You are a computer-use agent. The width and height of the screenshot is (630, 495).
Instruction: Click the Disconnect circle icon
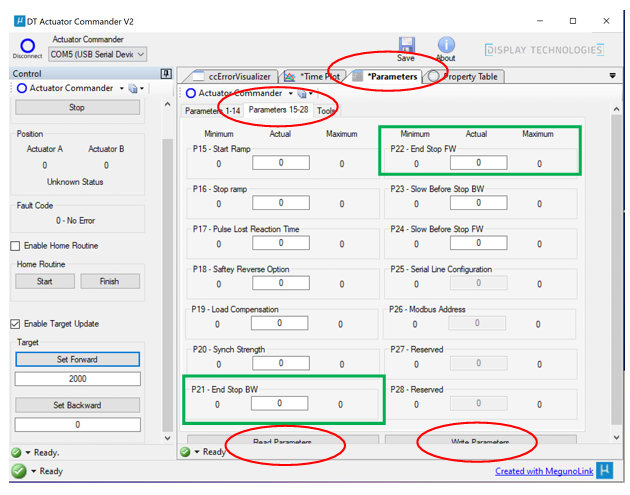pos(27,46)
